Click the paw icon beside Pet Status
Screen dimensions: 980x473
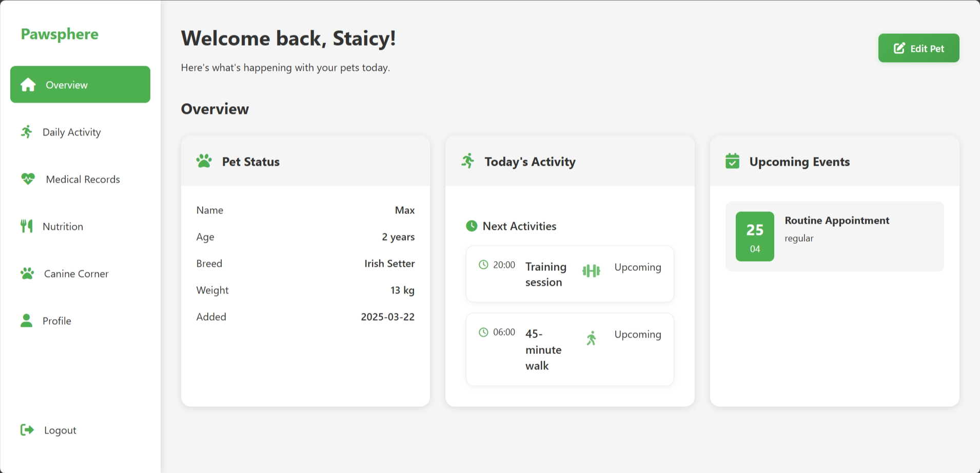click(x=204, y=161)
